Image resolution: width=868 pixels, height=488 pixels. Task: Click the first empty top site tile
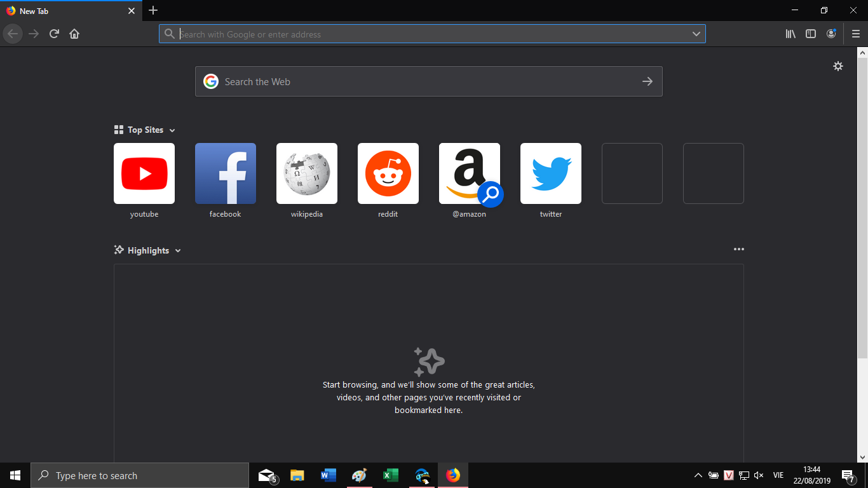(632, 173)
